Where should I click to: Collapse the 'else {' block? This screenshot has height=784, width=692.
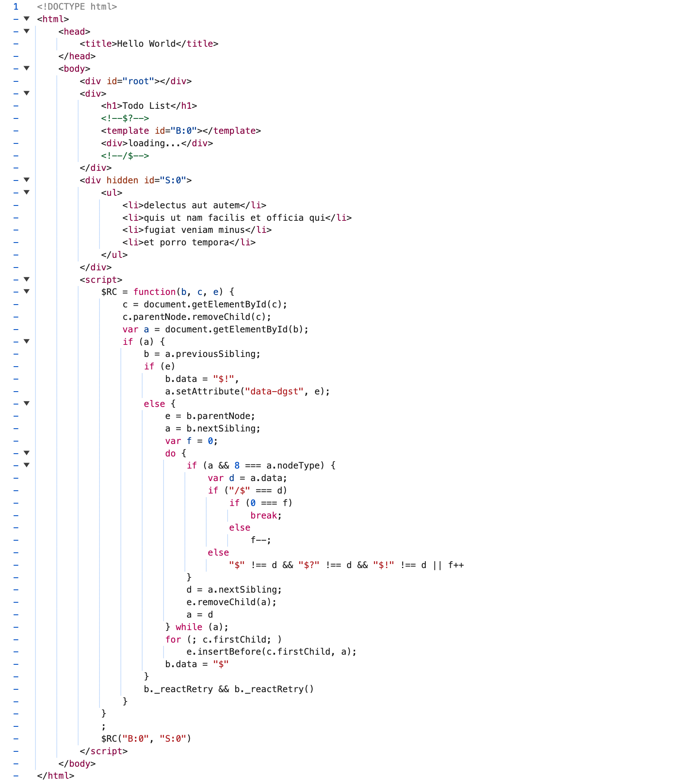(x=27, y=404)
